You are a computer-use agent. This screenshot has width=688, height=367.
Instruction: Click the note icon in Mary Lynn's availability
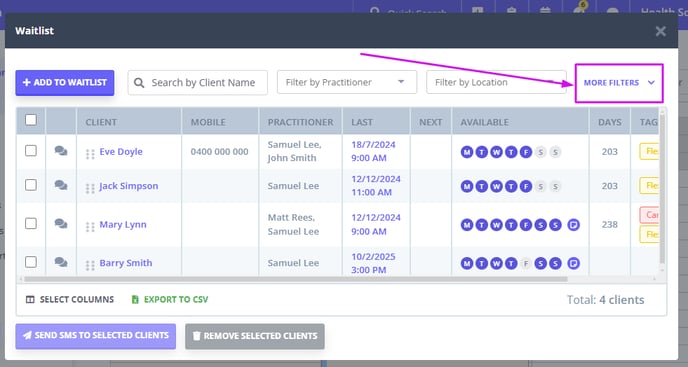click(573, 225)
